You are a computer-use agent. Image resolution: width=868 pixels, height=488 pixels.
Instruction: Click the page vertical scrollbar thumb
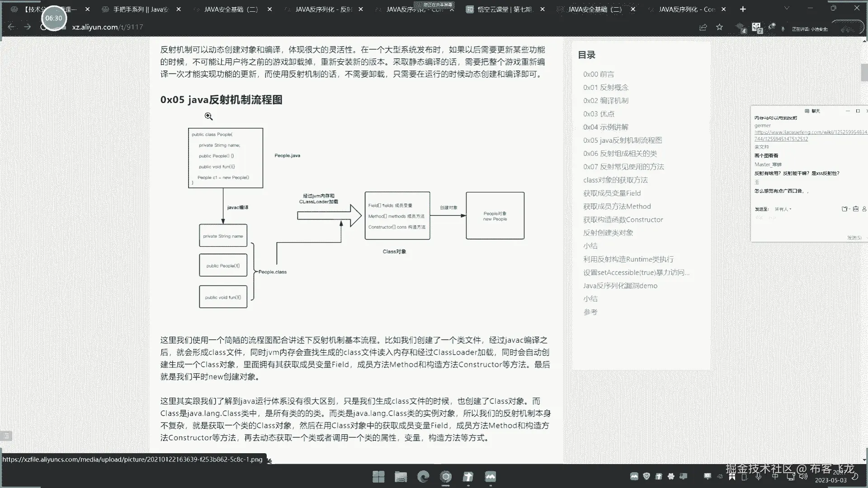coord(864,72)
